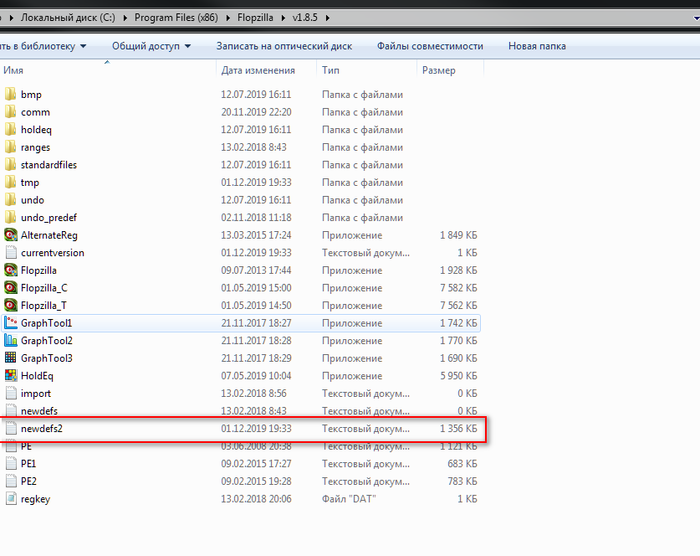Expand arrow after 'Program Files (x86)' breadcrumb

pyautogui.click(x=228, y=18)
